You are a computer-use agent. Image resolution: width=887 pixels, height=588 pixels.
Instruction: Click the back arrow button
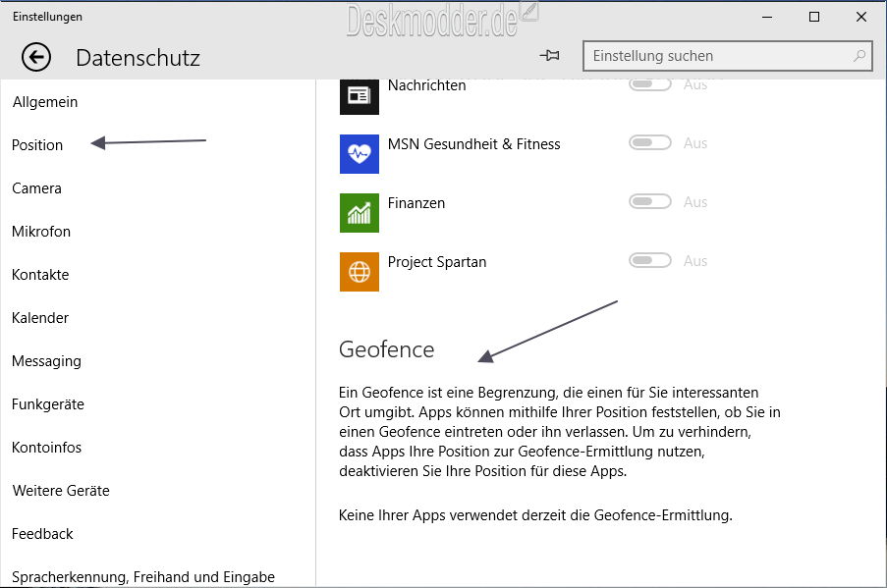coord(36,57)
